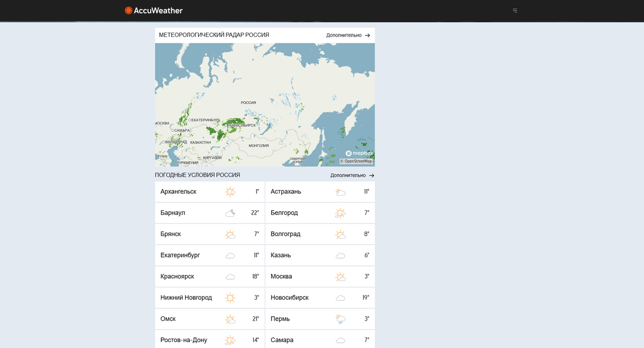Screen dimensions: 644x348
Task: Click the cloud icon for Новосибирск
Action: coord(340,298)
